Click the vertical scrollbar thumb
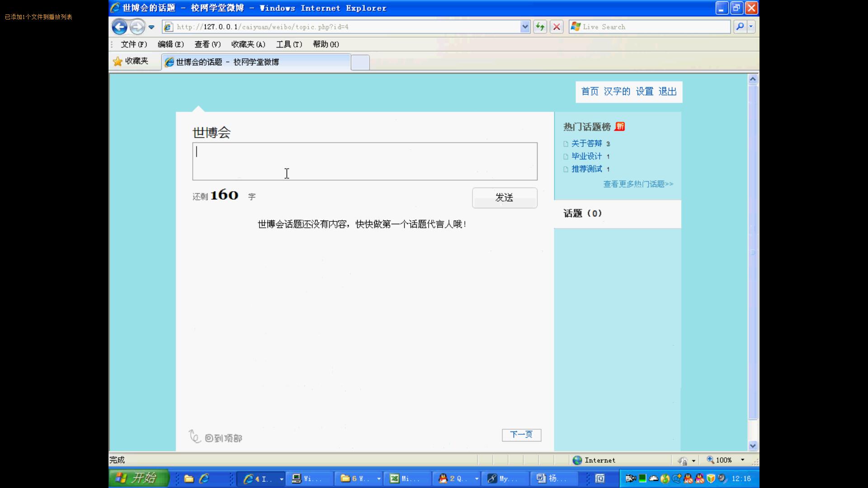 (753, 252)
